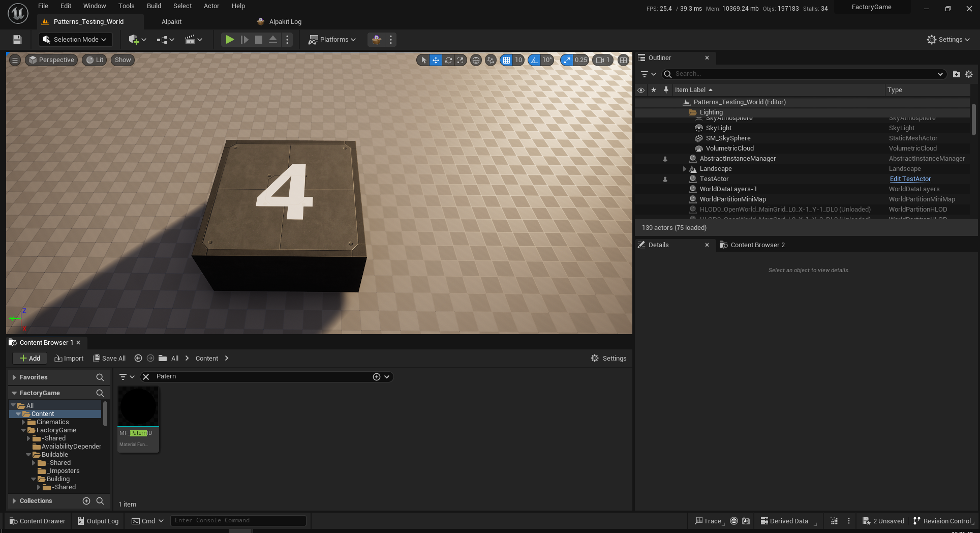Viewport: 980px width, 533px height.
Task: Add a new collection with the plus icon
Action: pos(86,501)
